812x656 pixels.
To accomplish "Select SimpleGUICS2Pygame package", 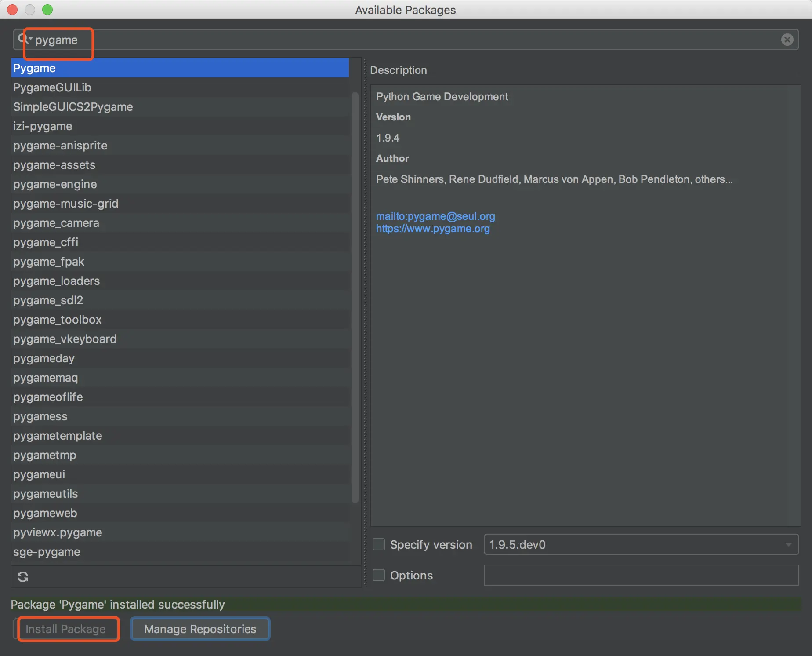I will (x=180, y=107).
